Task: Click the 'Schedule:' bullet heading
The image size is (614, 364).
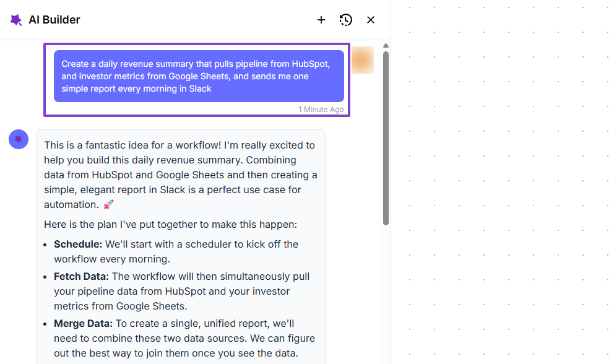Action: click(x=78, y=244)
